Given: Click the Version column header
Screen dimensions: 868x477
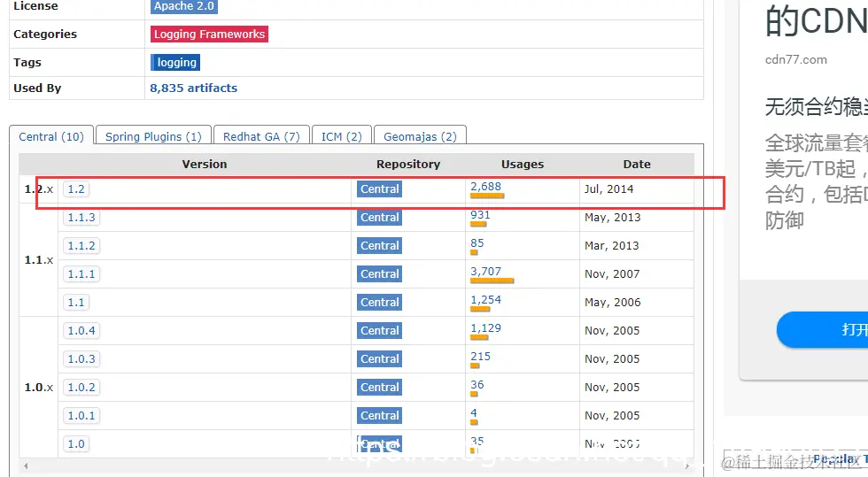Looking at the screenshot, I should (x=205, y=165).
